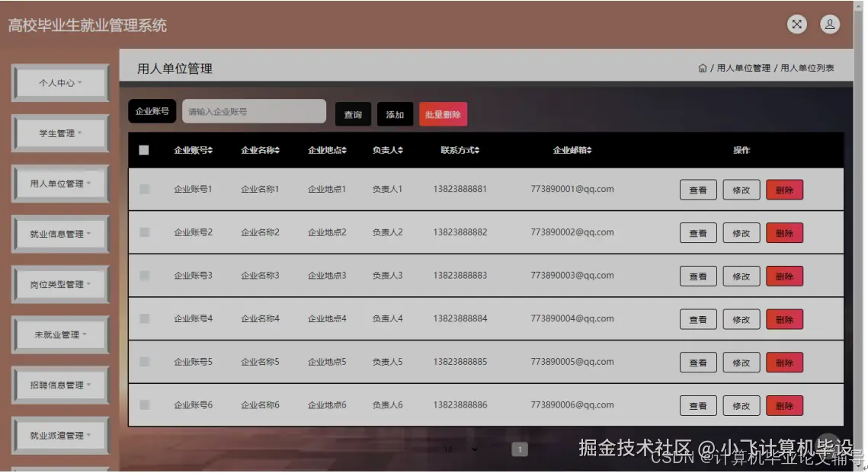
Task: Sort the table by 负责人 column
Action: pyautogui.click(x=388, y=150)
